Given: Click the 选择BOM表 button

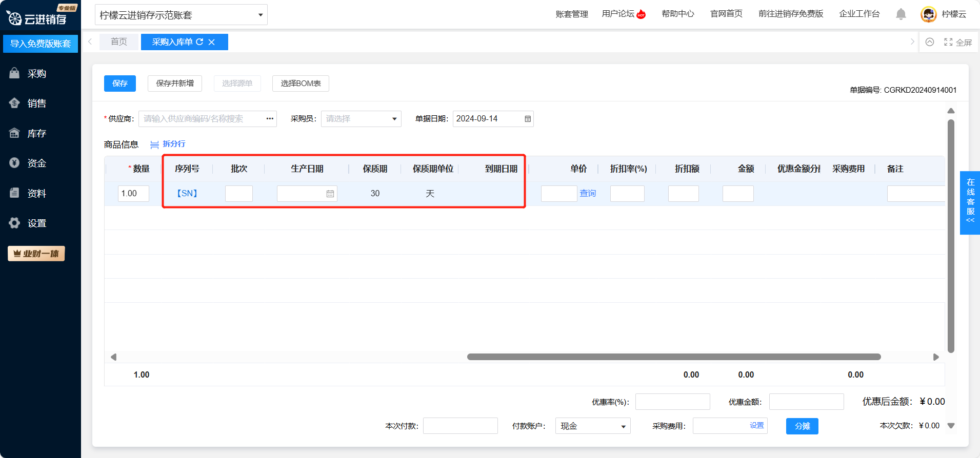Looking at the screenshot, I should 301,84.
